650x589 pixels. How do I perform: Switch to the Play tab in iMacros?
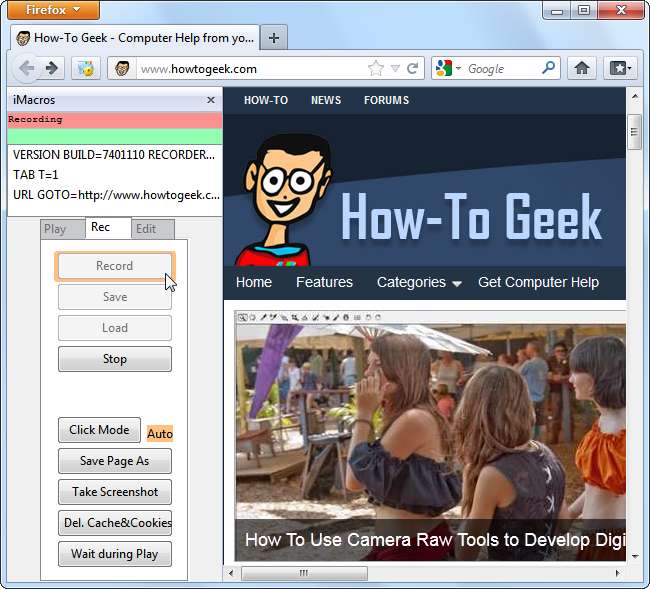coord(62,229)
